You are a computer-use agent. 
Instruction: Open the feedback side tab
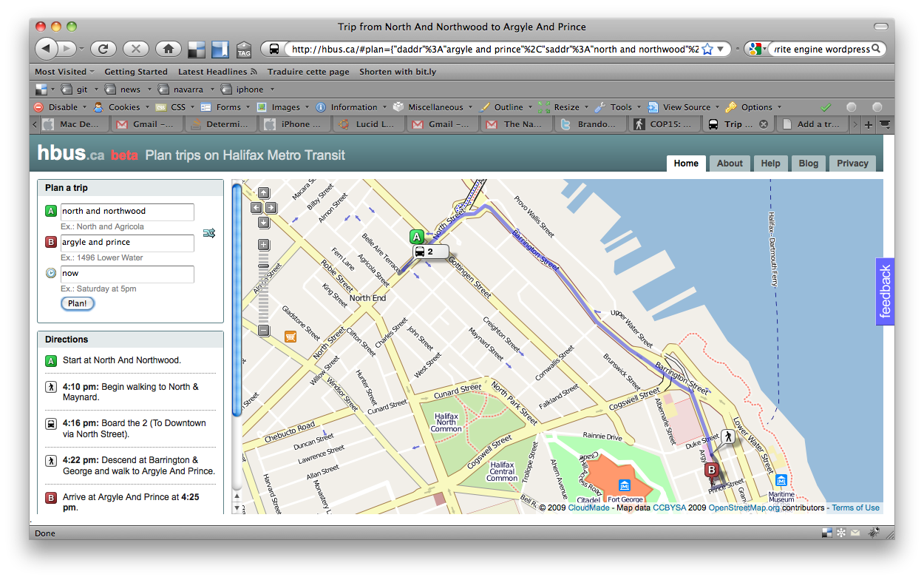[x=885, y=291]
